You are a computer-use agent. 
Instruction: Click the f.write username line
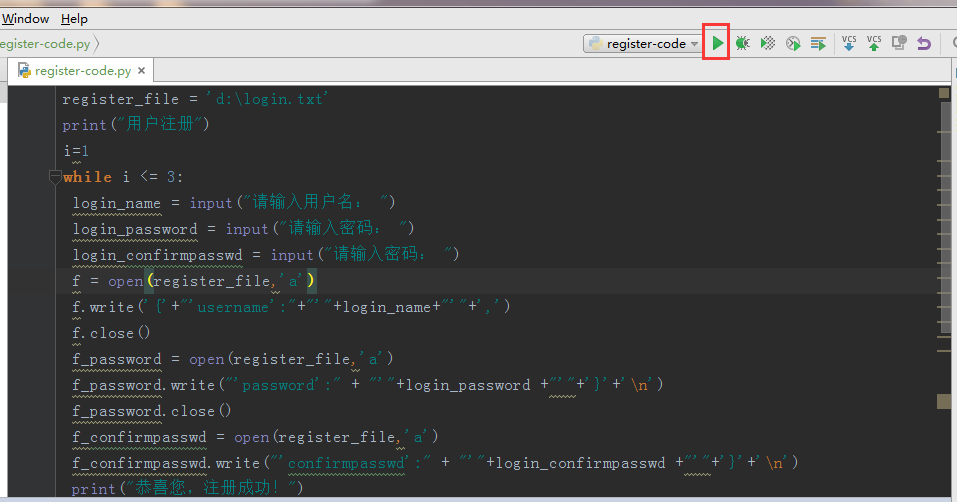[x=291, y=307]
